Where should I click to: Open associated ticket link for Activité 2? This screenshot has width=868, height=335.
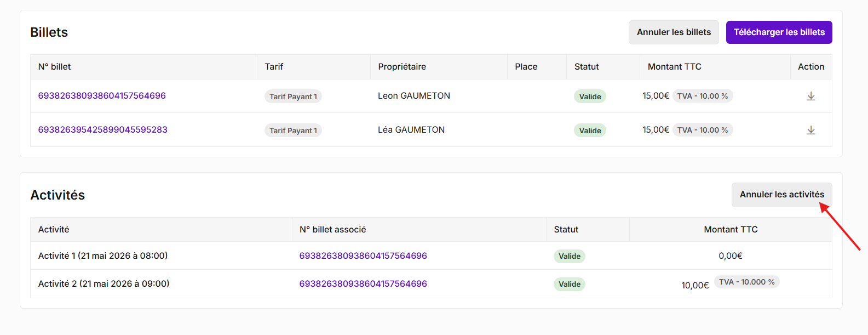[x=363, y=284]
